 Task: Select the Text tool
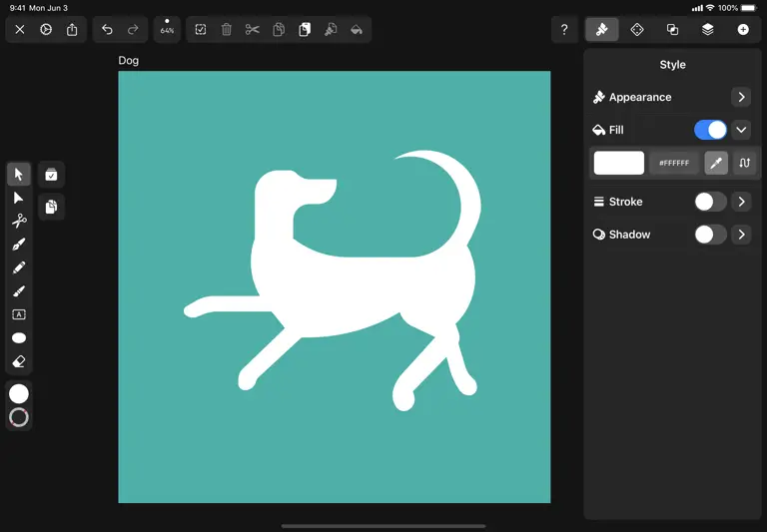click(19, 314)
